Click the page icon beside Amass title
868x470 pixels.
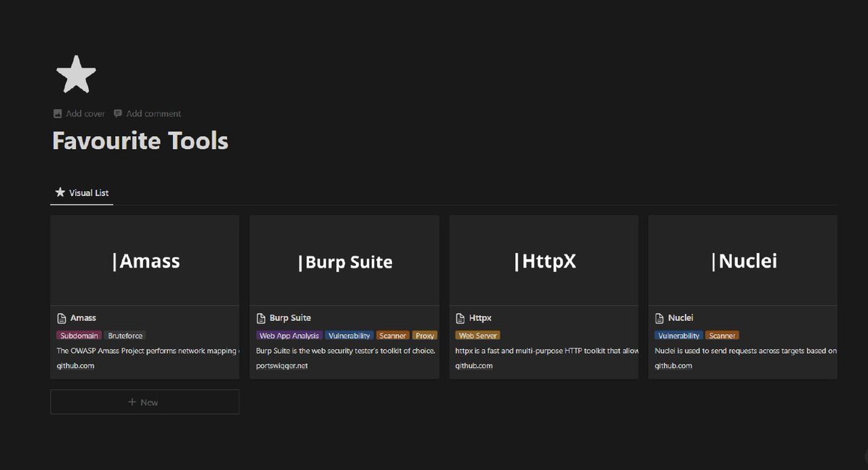61,318
